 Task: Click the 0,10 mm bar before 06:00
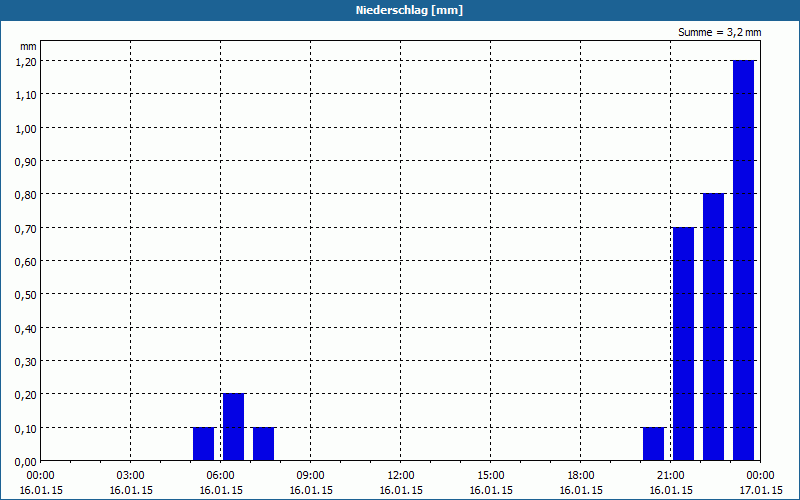point(203,444)
